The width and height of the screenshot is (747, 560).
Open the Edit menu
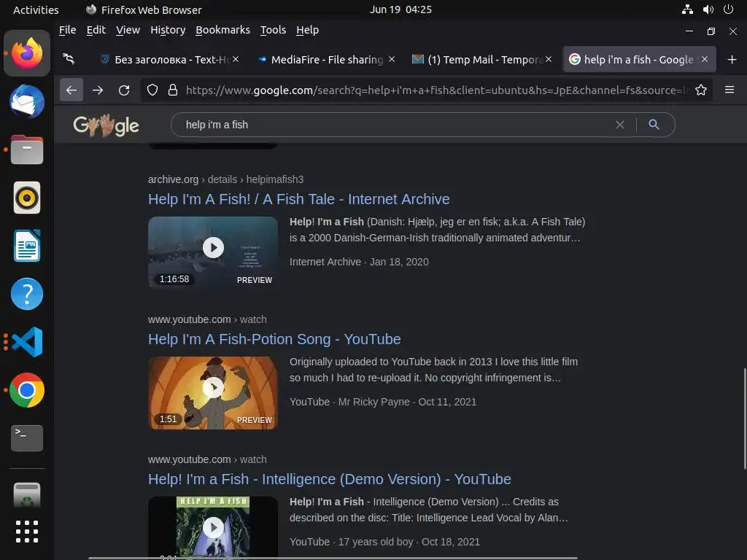point(96,30)
